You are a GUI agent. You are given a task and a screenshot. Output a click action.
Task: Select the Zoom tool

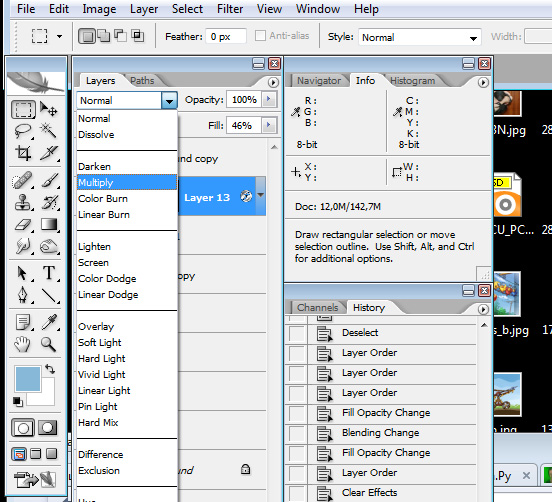coord(49,344)
